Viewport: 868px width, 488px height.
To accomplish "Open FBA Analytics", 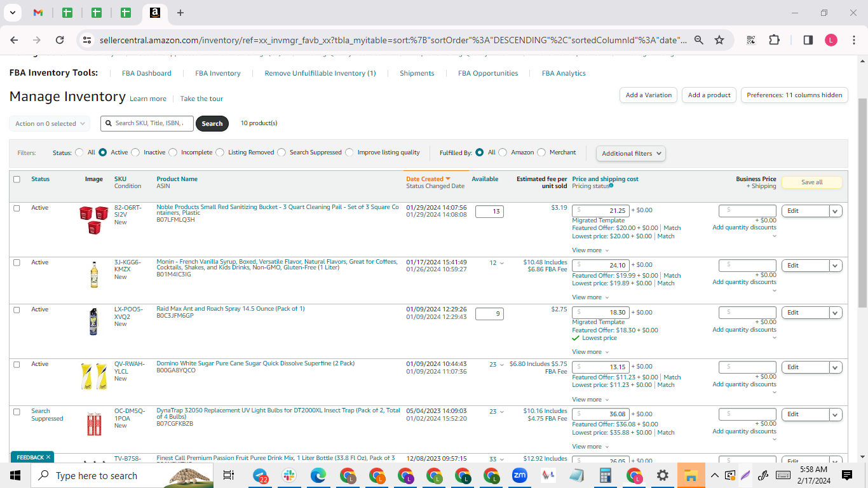I will tap(564, 73).
